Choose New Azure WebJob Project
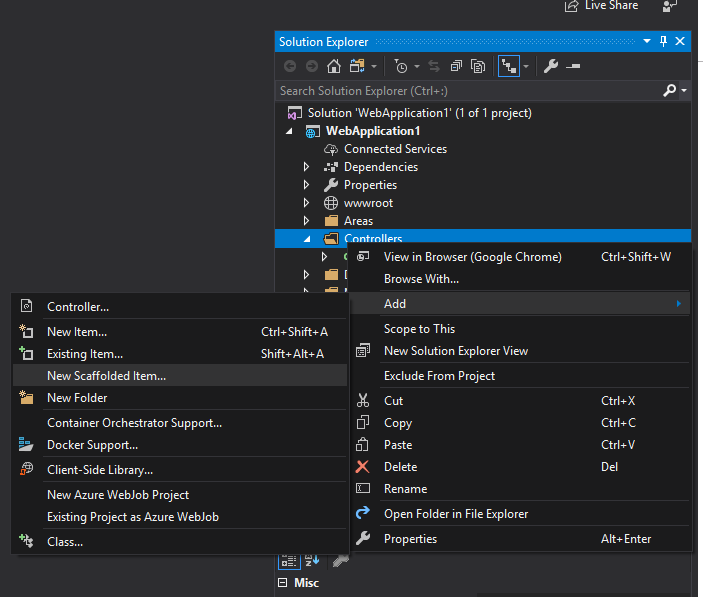This screenshot has height=597, width=703. (180, 495)
